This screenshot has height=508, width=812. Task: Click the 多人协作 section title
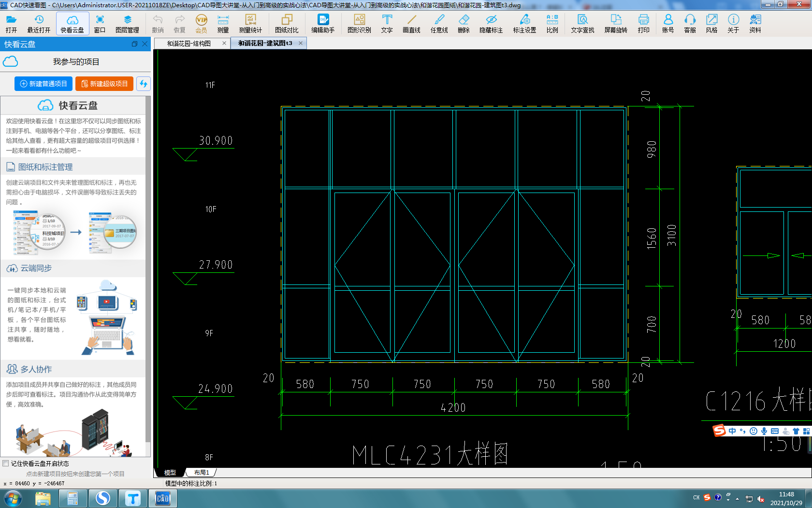coord(36,369)
